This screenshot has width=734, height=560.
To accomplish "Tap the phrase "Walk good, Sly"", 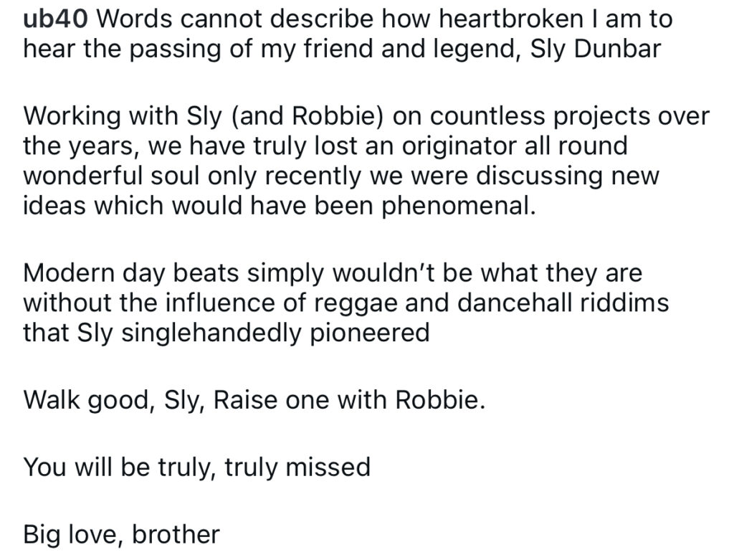I will [105, 400].
